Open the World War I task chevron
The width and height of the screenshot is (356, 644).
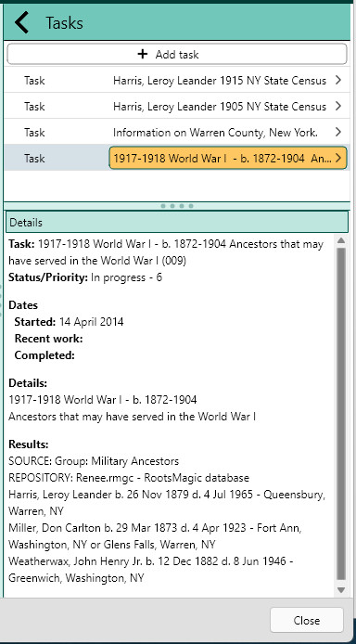pyautogui.click(x=338, y=158)
